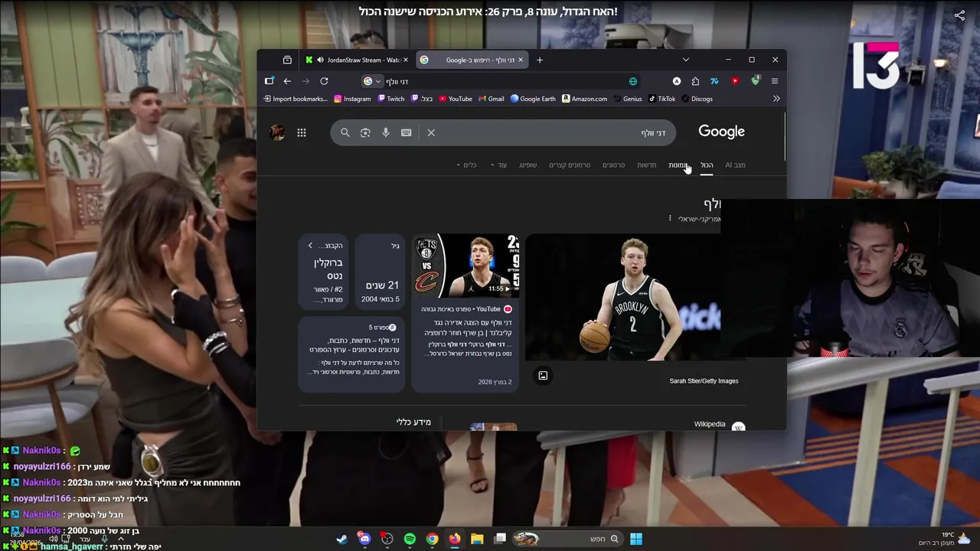
Task: Click the search magnifier icon in Google box
Action: coord(345,132)
